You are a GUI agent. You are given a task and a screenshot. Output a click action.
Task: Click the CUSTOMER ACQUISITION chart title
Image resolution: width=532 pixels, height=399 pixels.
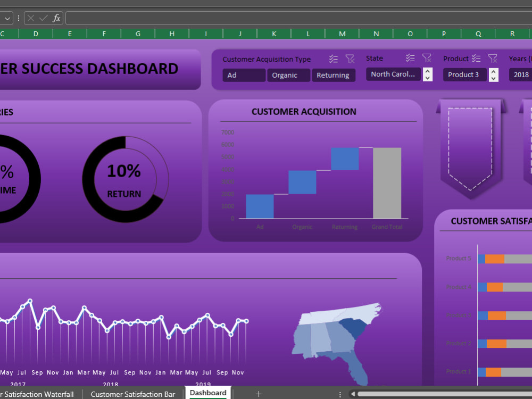tap(304, 112)
